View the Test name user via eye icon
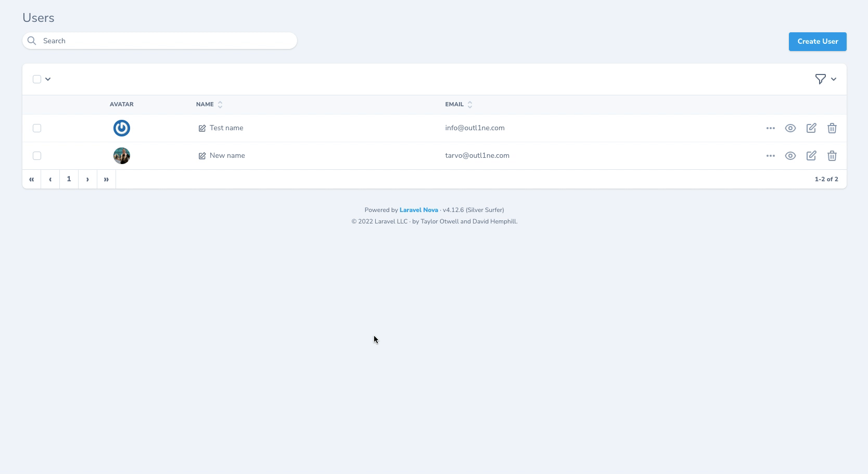Viewport: 868px width, 474px height. click(790, 128)
